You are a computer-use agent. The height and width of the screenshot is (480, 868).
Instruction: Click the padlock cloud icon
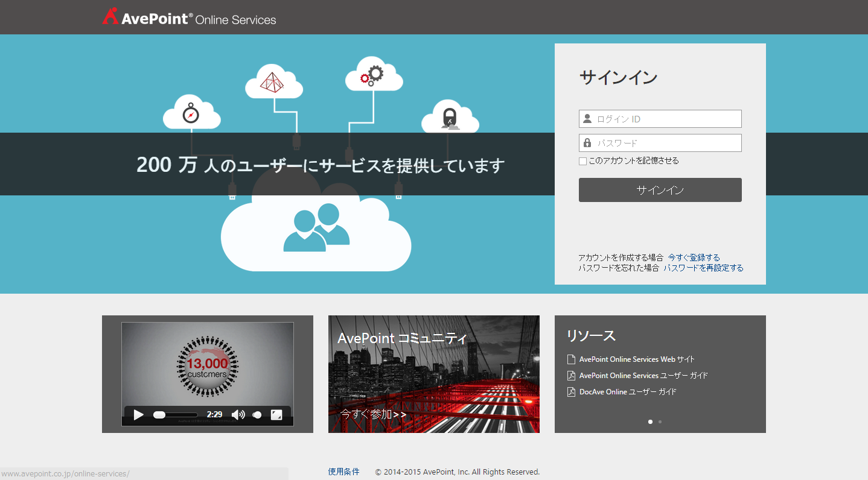pos(450,116)
